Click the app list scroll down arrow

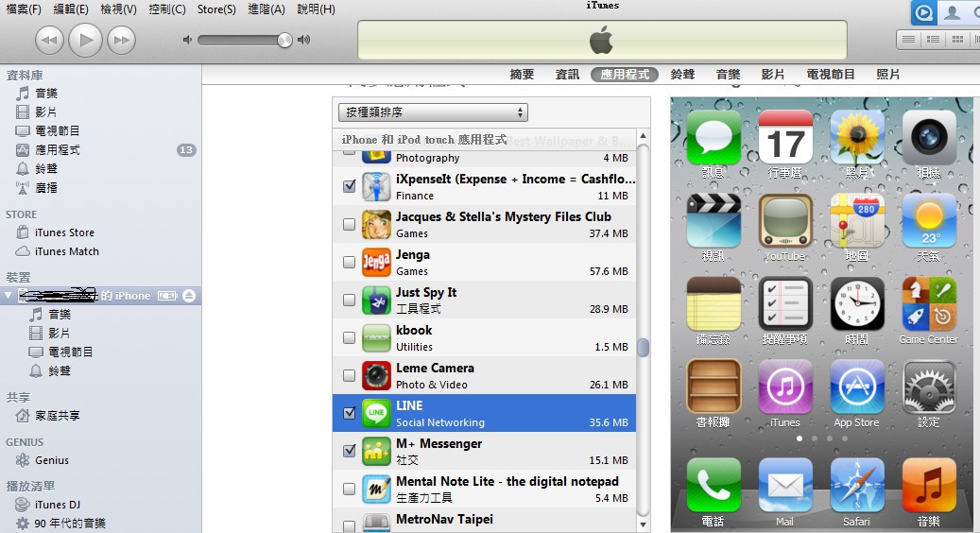pos(644,524)
